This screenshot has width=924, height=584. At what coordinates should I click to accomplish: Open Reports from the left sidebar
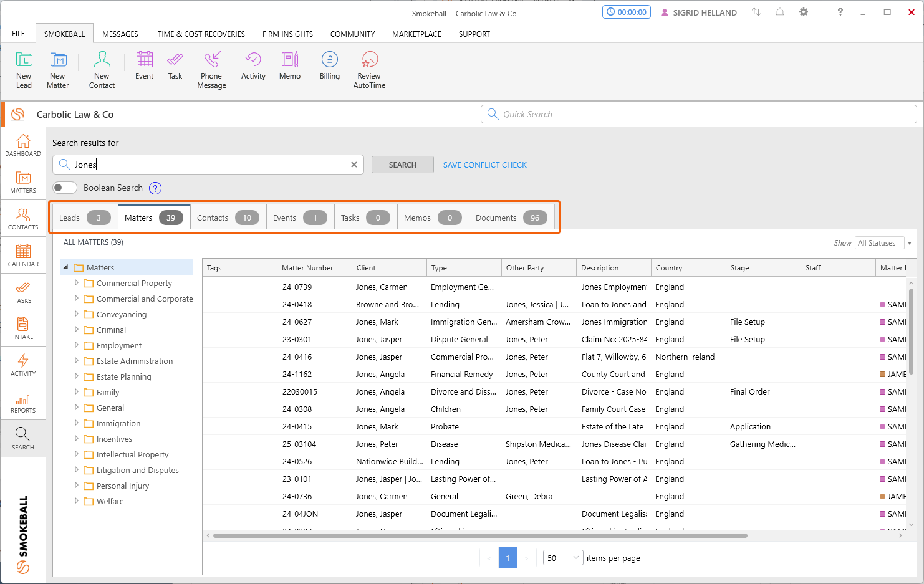(x=23, y=402)
